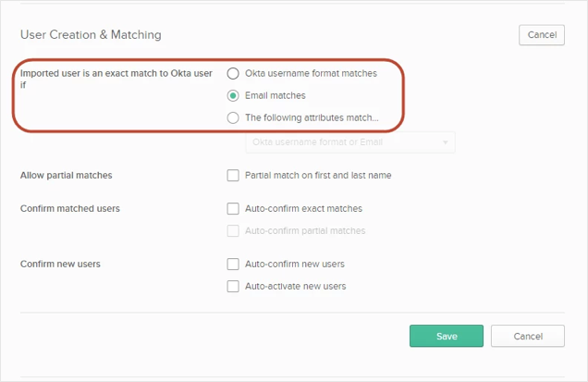Click the top-right Cancel button
This screenshot has height=382, width=588.
click(542, 35)
